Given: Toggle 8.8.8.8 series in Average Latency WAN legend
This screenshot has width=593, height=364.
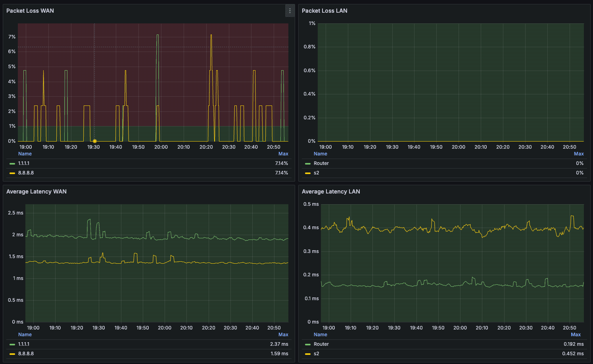Looking at the screenshot, I should 26,354.
